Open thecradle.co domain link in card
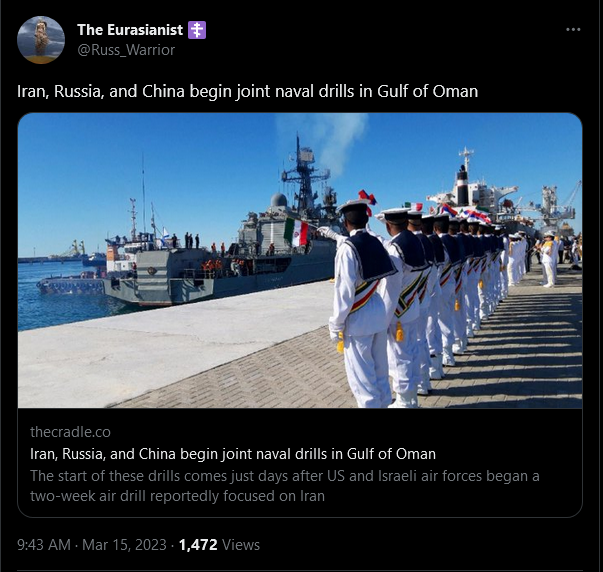Screen dimensions: 603x572 70,432
